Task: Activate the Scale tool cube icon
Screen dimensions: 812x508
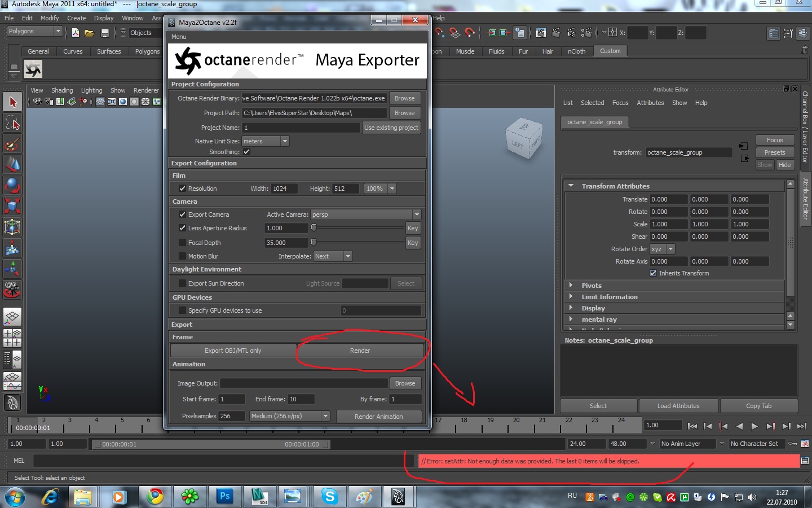Action: pos(12,207)
